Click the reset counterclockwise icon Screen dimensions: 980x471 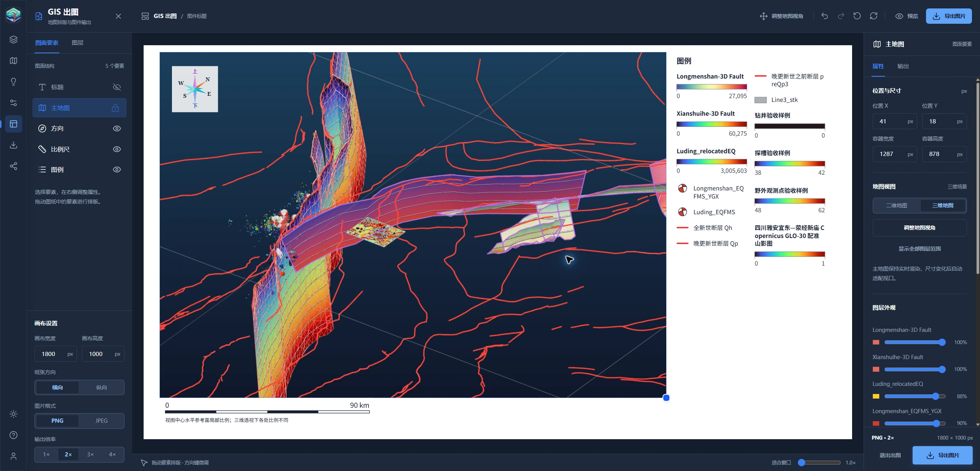click(857, 16)
